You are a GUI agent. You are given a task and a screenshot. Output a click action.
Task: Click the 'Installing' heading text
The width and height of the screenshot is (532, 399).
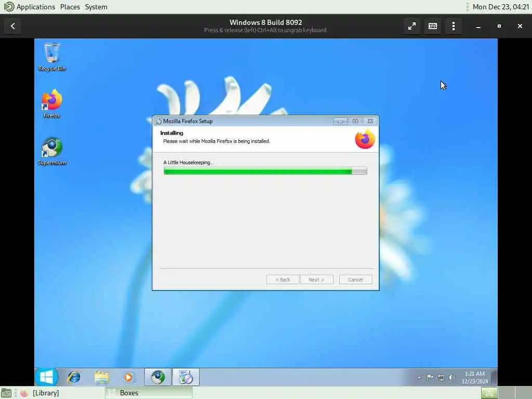pyautogui.click(x=171, y=133)
